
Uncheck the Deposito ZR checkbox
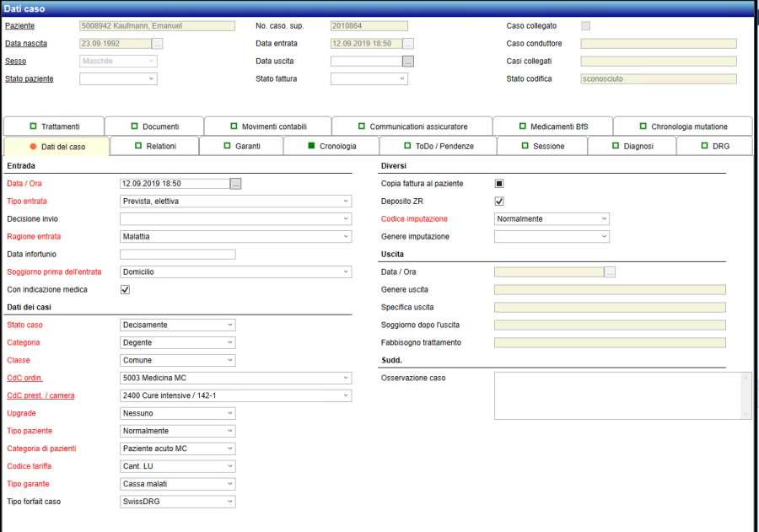(499, 201)
